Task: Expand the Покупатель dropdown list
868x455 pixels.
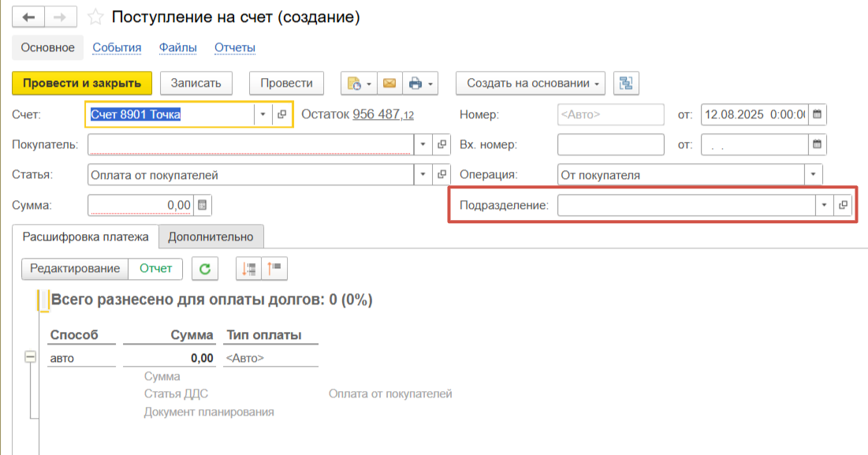Action: [x=423, y=145]
